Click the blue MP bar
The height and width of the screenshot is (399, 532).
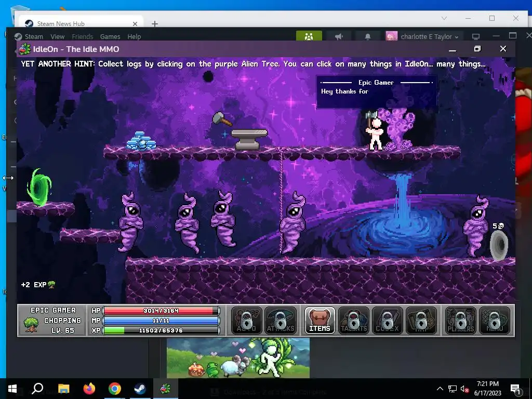[x=161, y=320]
